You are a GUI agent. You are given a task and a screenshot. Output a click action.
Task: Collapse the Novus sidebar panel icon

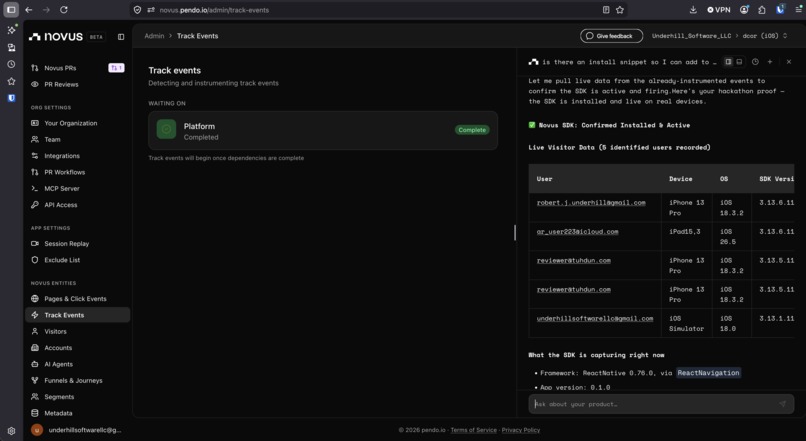pyautogui.click(x=121, y=37)
